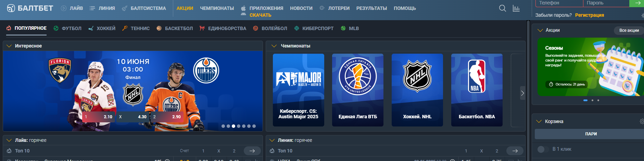Focus the Телефон input field
Image resolution: width=644 pixels, height=161 pixels.
point(559,3)
